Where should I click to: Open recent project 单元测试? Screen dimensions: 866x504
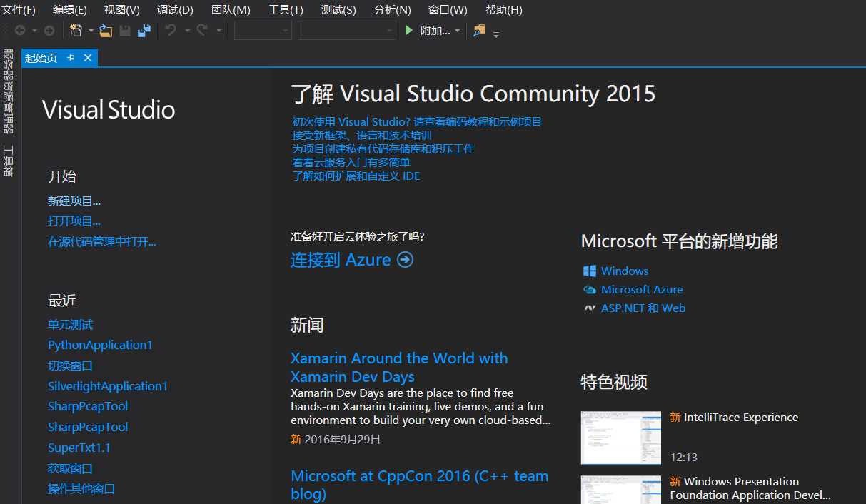70,325
